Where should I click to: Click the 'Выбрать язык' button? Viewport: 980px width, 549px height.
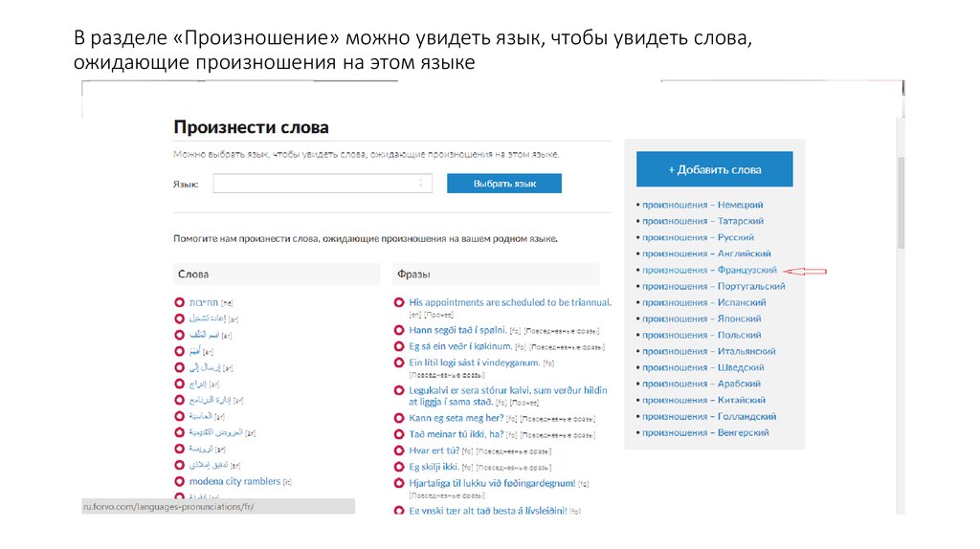pyautogui.click(x=504, y=183)
